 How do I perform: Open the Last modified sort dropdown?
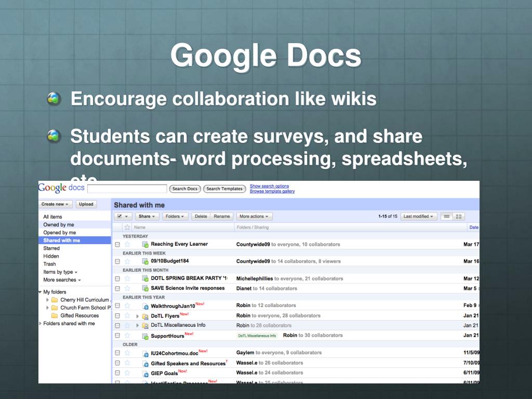click(x=418, y=217)
